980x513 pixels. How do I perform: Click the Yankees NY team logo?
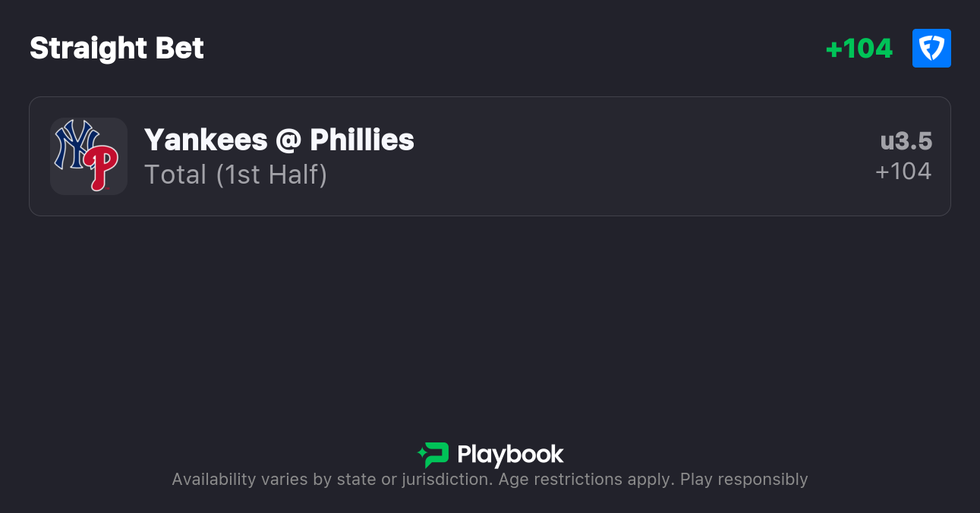pos(76,144)
